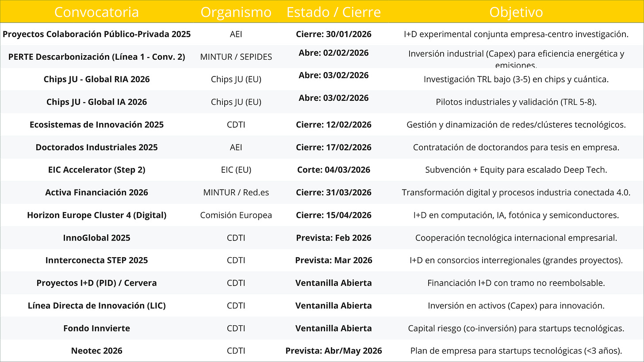
Task: Click 'Cierre: 15/04/2026' date cell
Action: click(333, 215)
